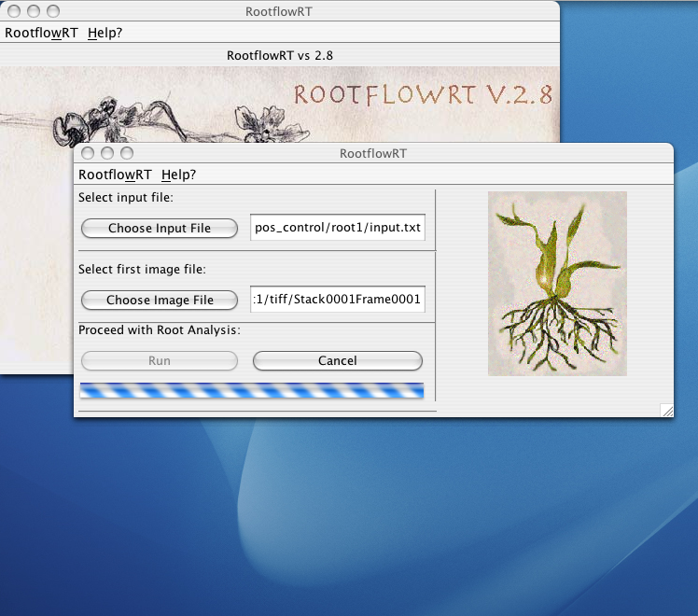Click the sketched flower in the background banner

[x=250, y=121]
